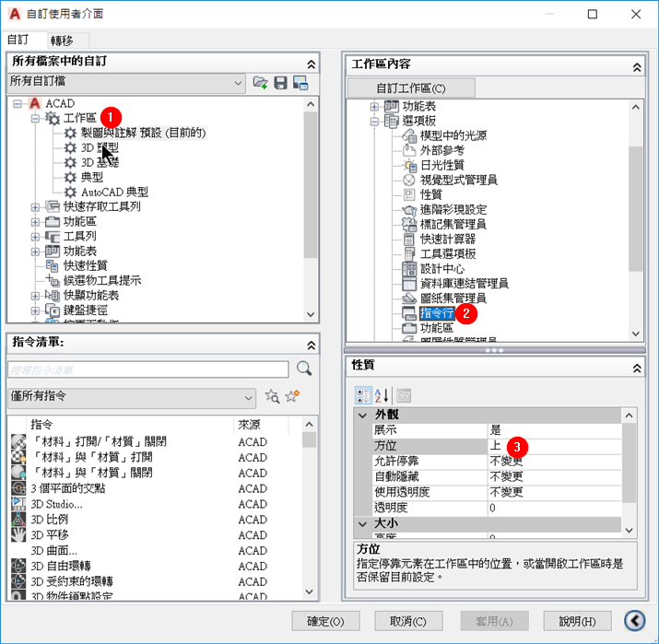659x644 pixels.
Task: Collapse the 外觀 property category
Action: click(x=362, y=415)
